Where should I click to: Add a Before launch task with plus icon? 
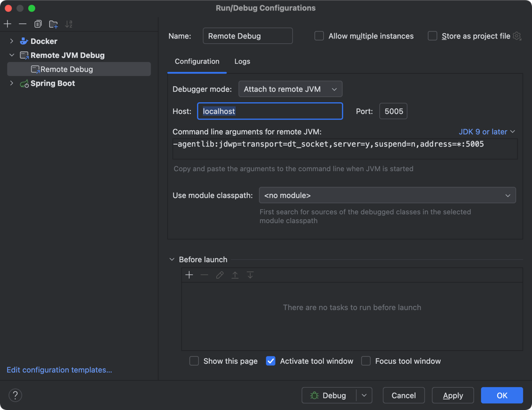(x=189, y=275)
